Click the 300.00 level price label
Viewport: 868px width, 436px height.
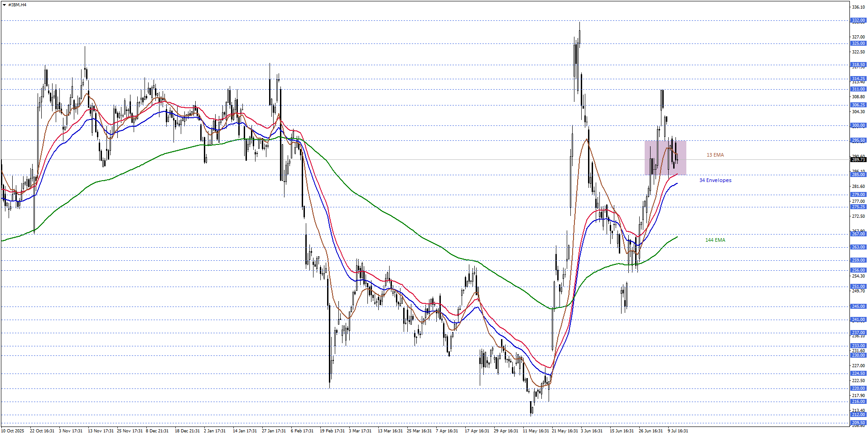(x=858, y=125)
